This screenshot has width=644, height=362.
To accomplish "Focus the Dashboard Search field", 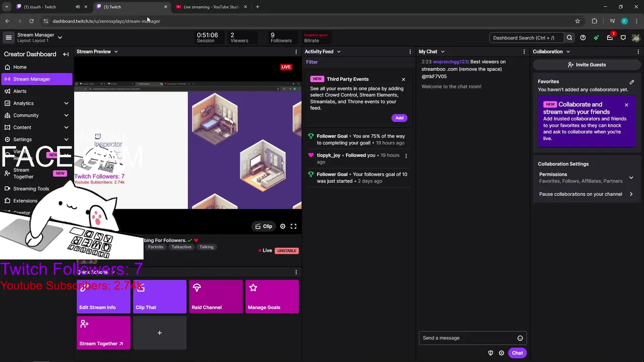I will point(527,38).
